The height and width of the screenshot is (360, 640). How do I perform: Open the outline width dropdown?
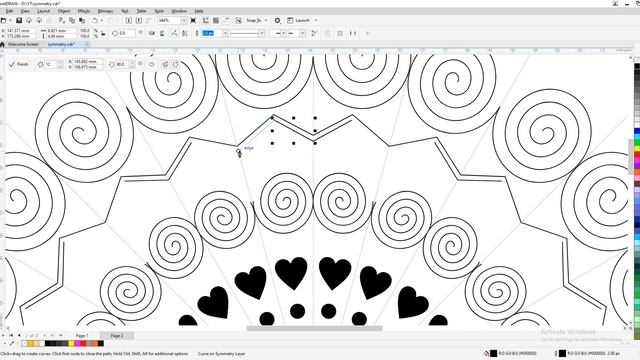click(x=225, y=33)
